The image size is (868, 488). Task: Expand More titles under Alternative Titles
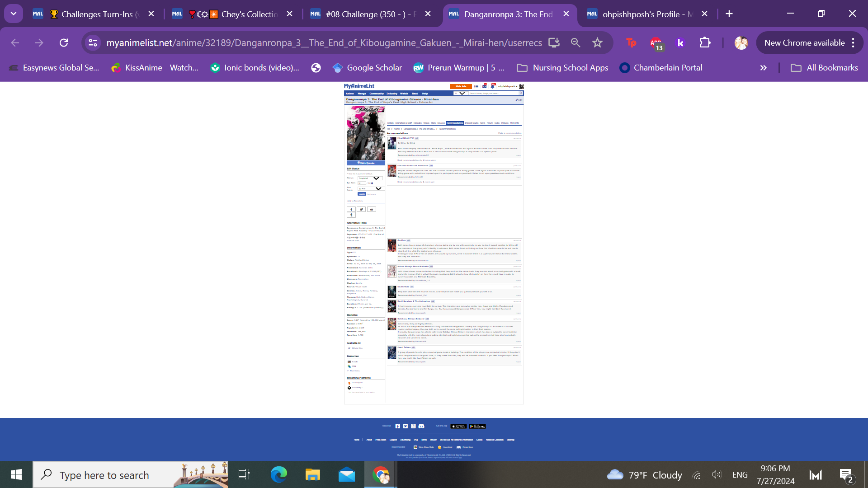coord(353,241)
